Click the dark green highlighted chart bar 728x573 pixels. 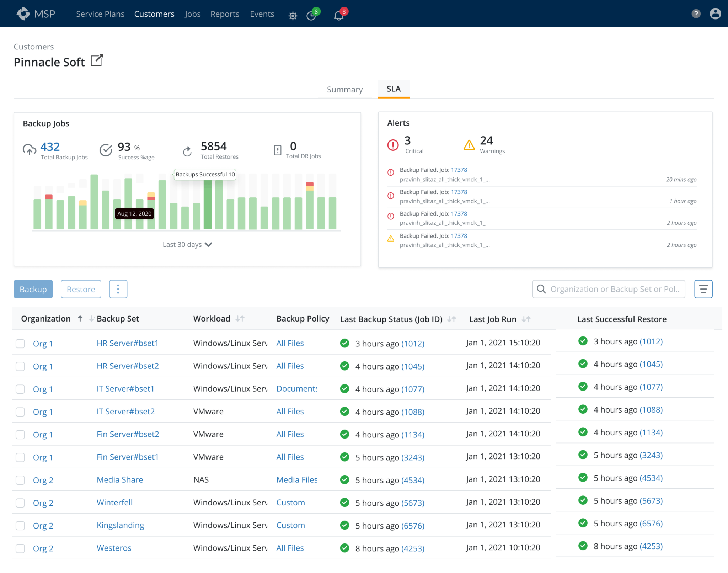[208, 205]
